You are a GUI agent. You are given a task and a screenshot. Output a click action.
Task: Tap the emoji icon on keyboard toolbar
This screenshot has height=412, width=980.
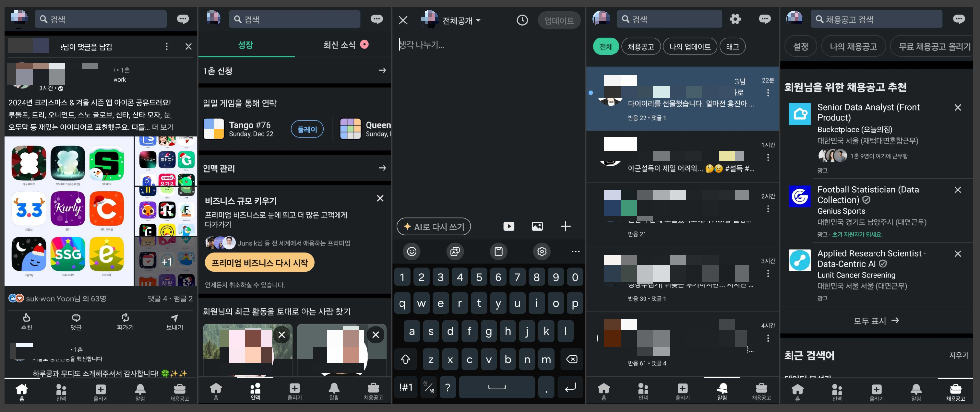(x=411, y=252)
